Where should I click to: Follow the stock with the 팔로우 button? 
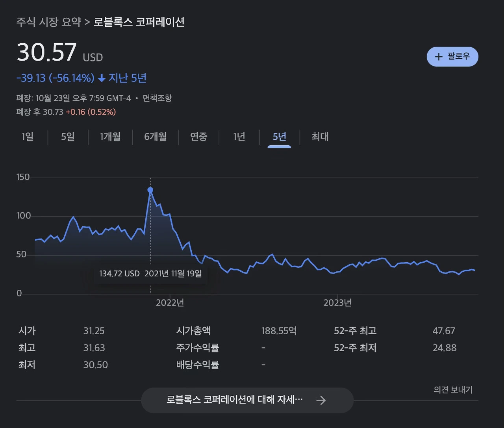click(x=452, y=57)
